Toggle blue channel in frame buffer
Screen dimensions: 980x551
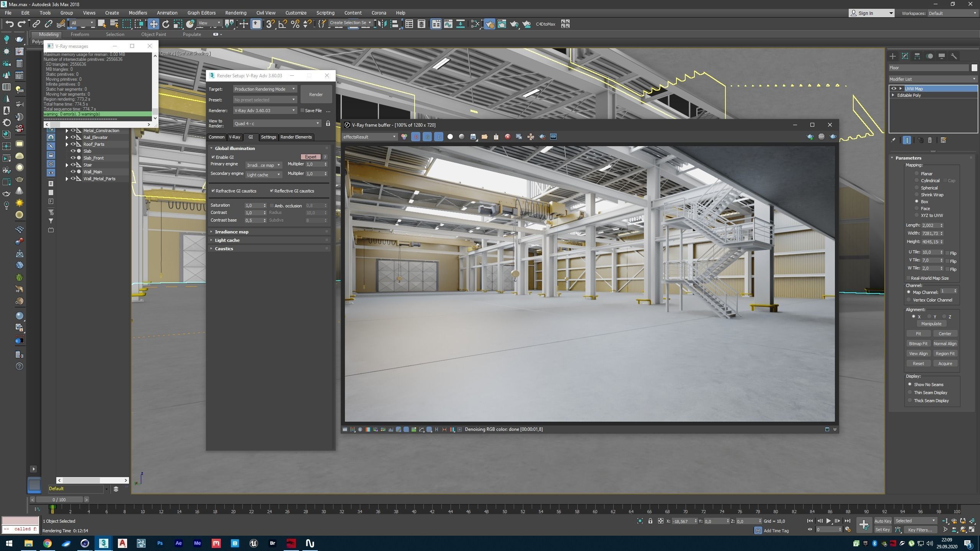click(x=439, y=137)
